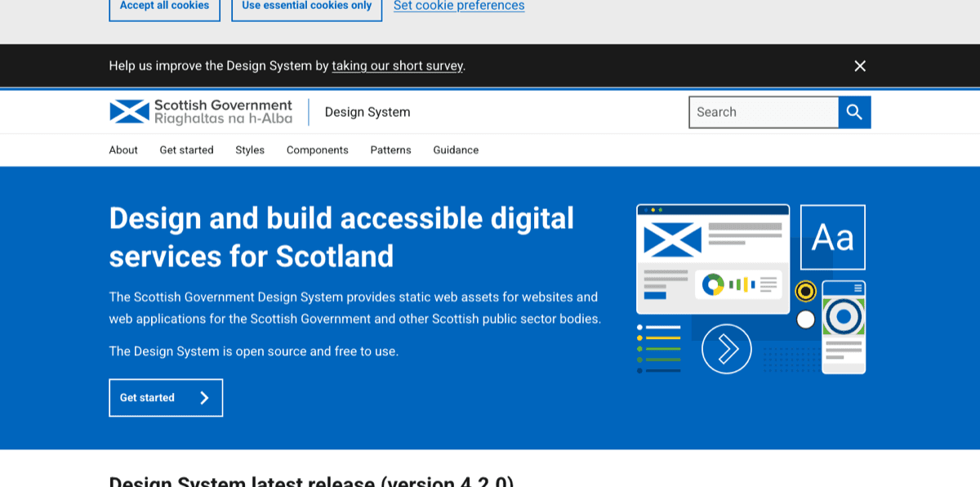Viewport: 980px width, 487px height.
Task: Click the text 'The Design System is open source'
Action: coord(207,351)
